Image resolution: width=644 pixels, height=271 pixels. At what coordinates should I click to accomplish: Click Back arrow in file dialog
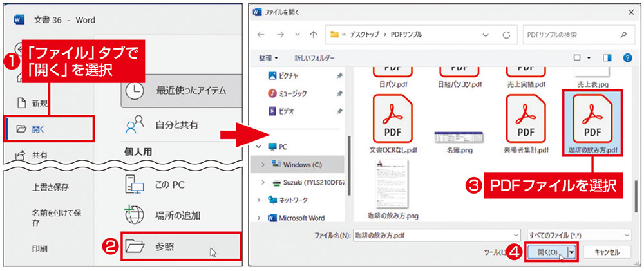point(260,35)
